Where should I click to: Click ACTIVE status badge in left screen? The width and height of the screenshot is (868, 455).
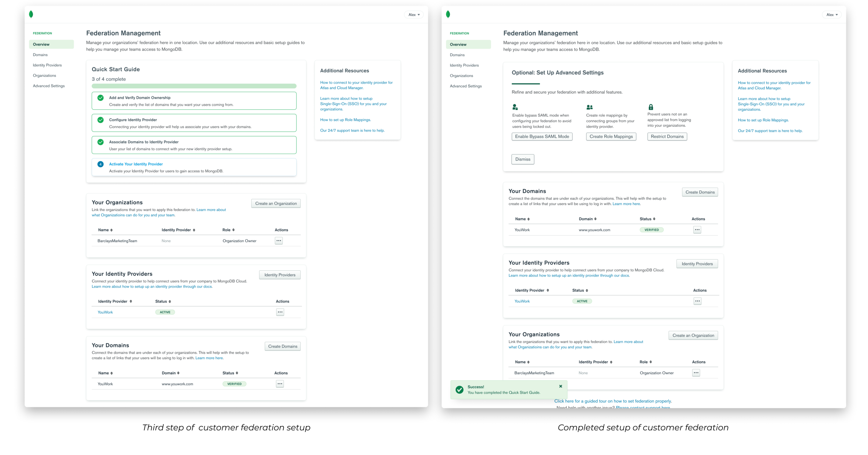165,312
